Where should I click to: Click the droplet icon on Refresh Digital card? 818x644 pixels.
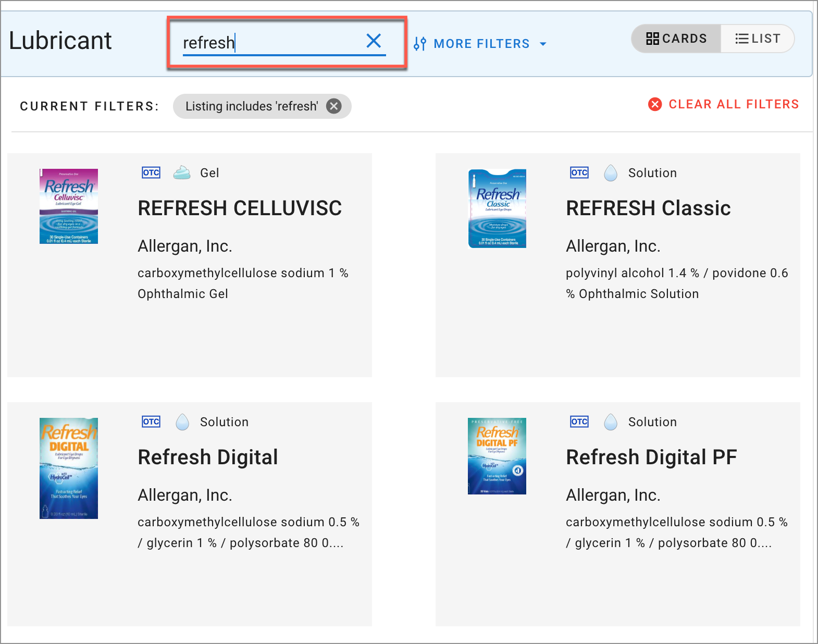point(182,422)
